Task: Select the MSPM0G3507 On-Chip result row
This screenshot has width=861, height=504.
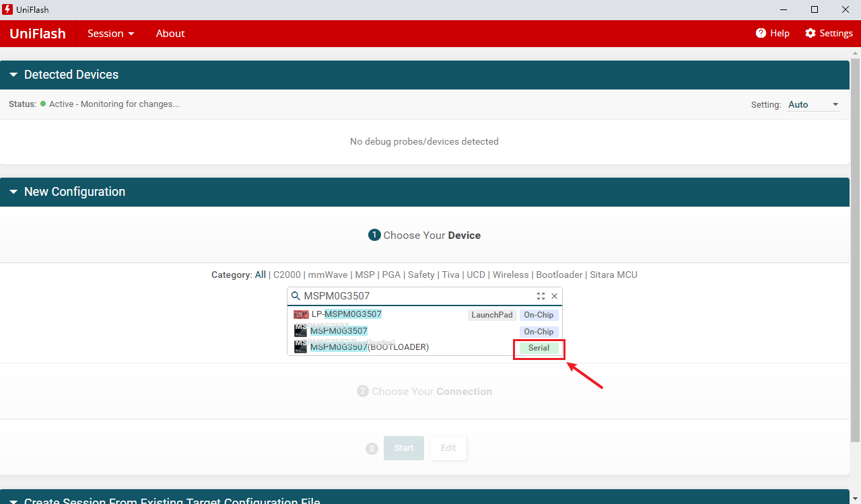Action: 425,331
